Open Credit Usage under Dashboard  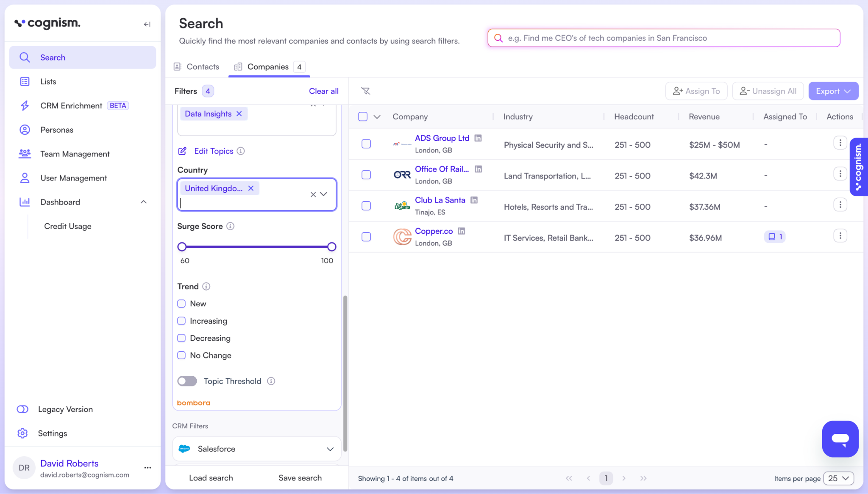(x=68, y=226)
